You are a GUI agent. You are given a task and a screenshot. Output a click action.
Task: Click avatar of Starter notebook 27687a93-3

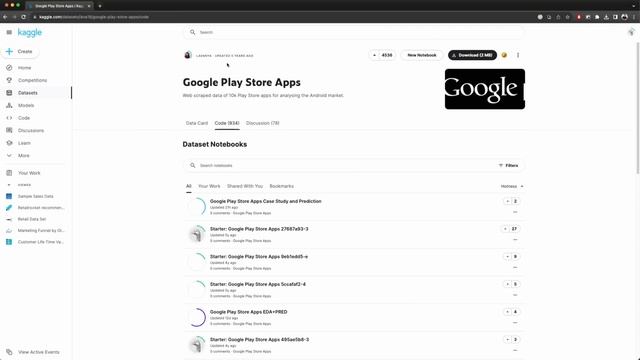coord(197,235)
